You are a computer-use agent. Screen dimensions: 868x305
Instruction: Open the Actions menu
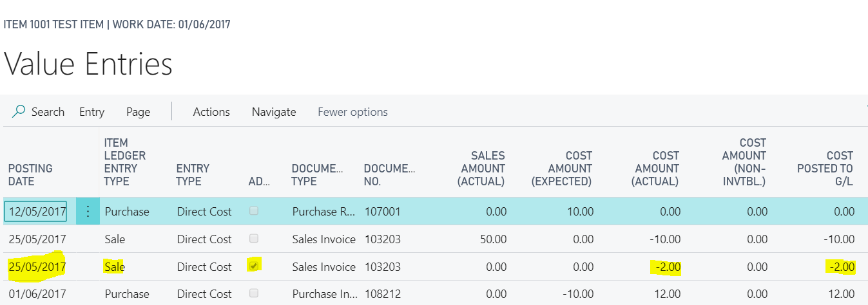(211, 112)
